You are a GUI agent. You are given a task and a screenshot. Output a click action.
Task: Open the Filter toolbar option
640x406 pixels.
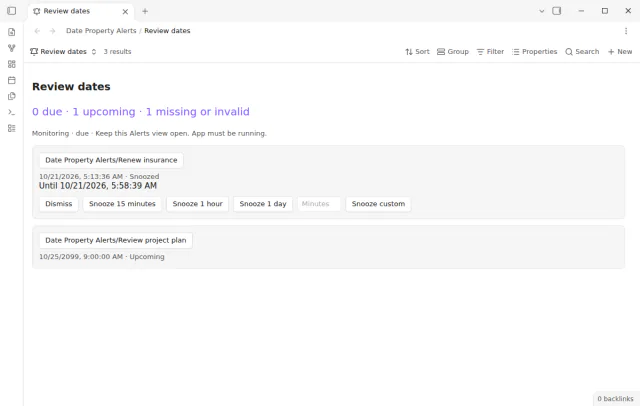coord(490,52)
